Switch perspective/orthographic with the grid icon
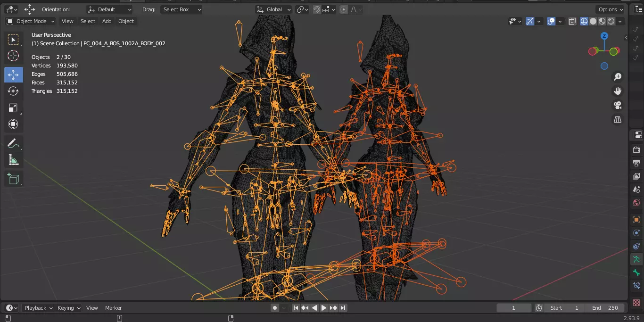 [617, 119]
